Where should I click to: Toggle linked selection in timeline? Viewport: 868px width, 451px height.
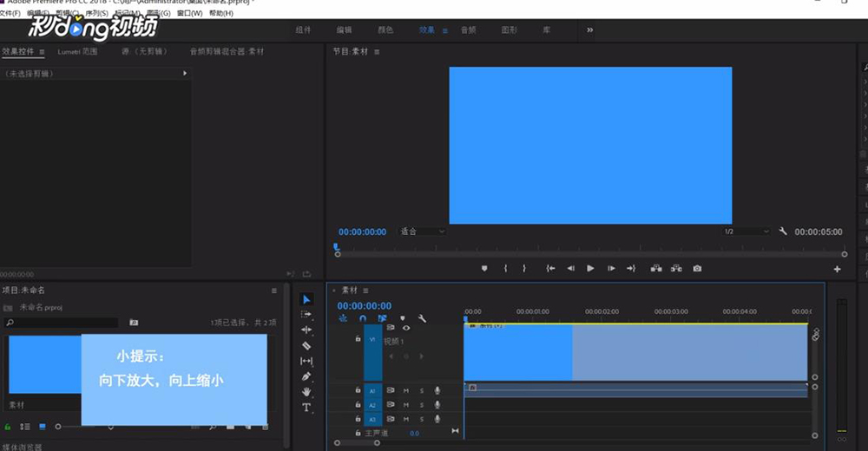point(382,318)
